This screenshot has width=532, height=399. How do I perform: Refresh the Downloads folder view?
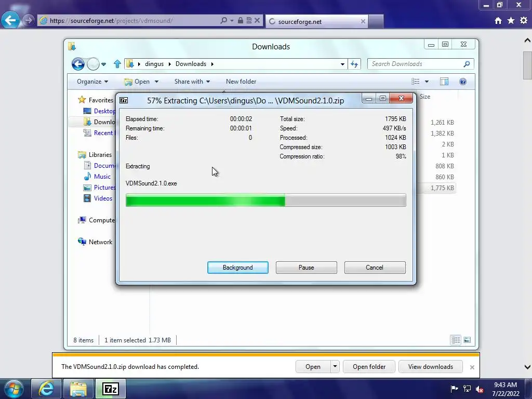(354, 64)
